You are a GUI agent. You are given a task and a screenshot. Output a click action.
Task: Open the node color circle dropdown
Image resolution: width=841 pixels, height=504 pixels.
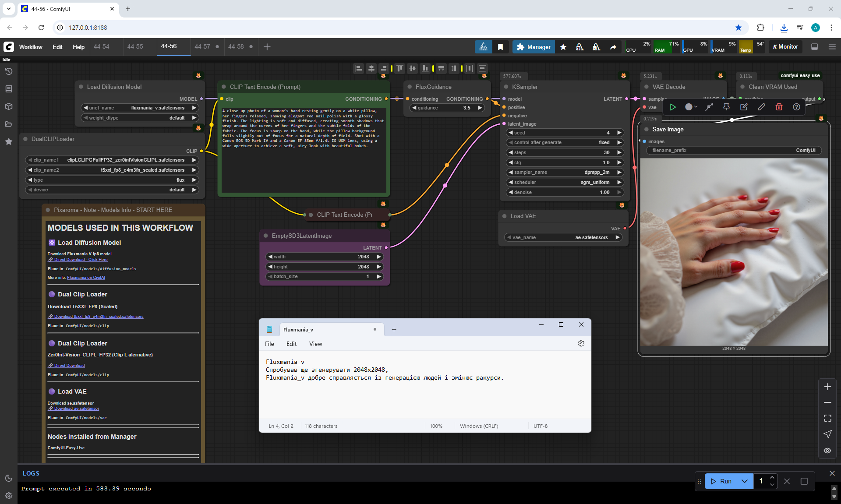(x=691, y=107)
